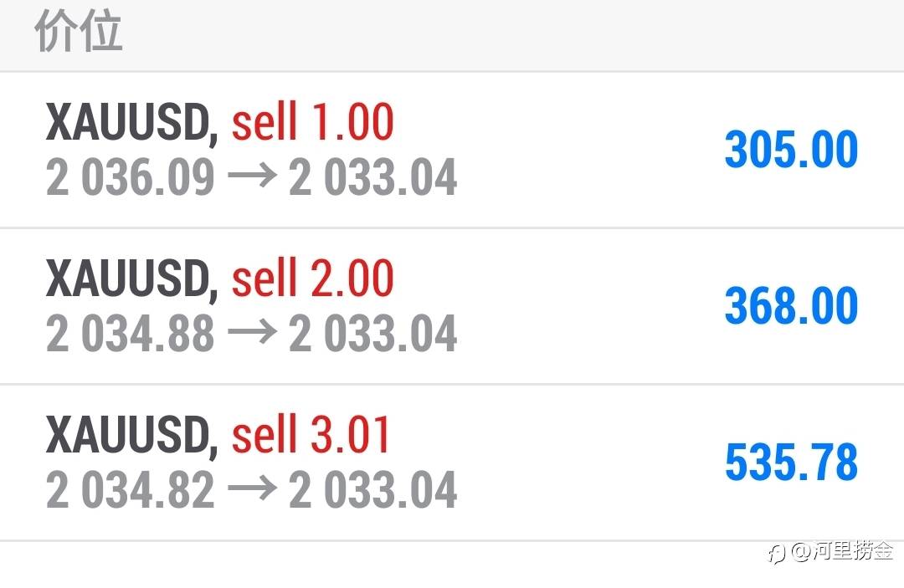This screenshot has width=904, height=588.
Task: Click the 2 033.04 price in first row
Action: (x=373, y=176)
